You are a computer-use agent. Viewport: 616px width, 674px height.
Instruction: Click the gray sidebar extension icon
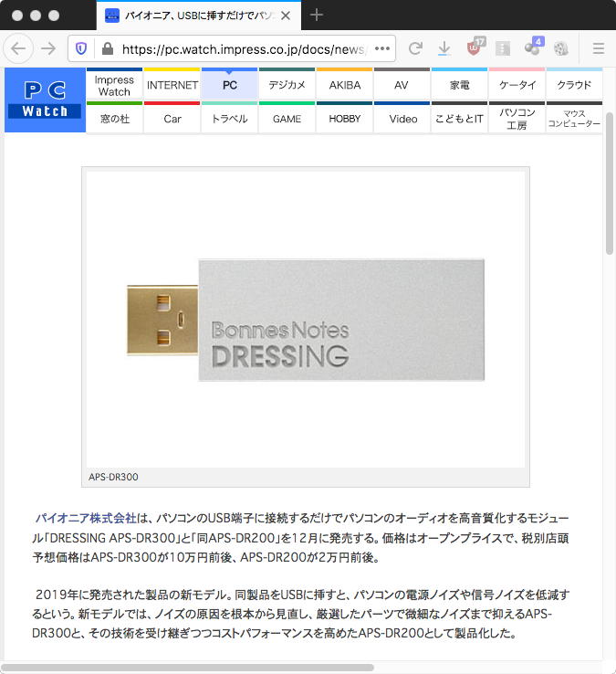(503, 48)
